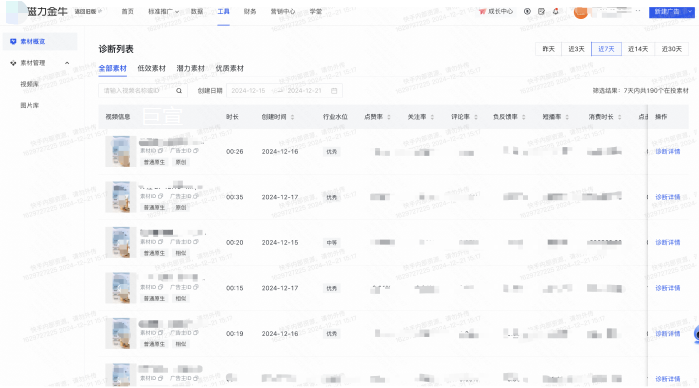Sort by 点赞率 column

click(377, 117)
